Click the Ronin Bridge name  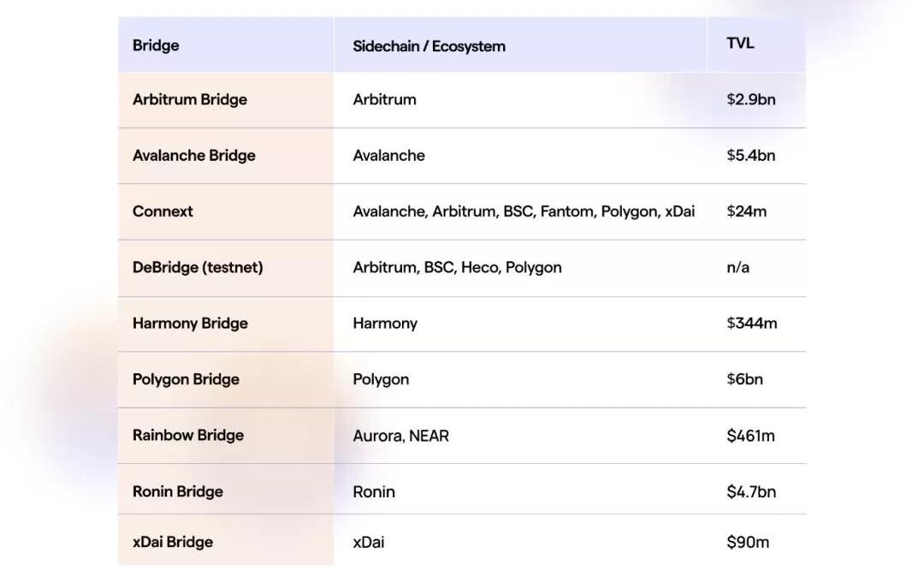point(177,491)
